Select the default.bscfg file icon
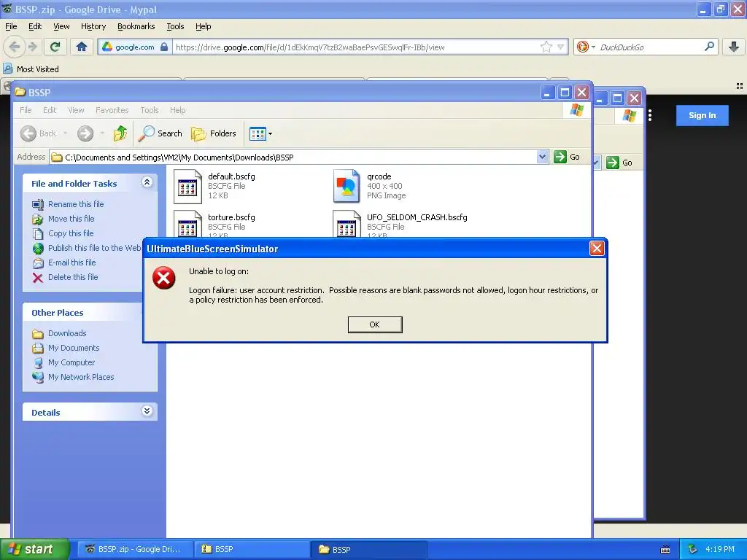Viewport: 747px width, 560px height. coord(187,186)
